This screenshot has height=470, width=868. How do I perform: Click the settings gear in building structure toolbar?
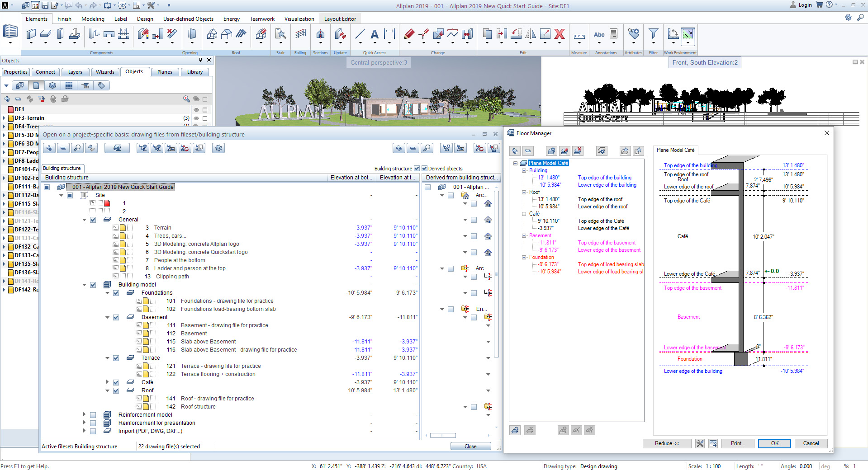click(x=218, y=148)
